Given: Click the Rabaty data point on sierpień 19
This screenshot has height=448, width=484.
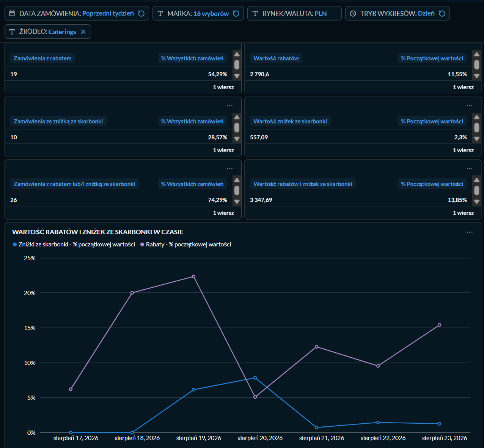Looking at the screenshot, I should 193,276.
